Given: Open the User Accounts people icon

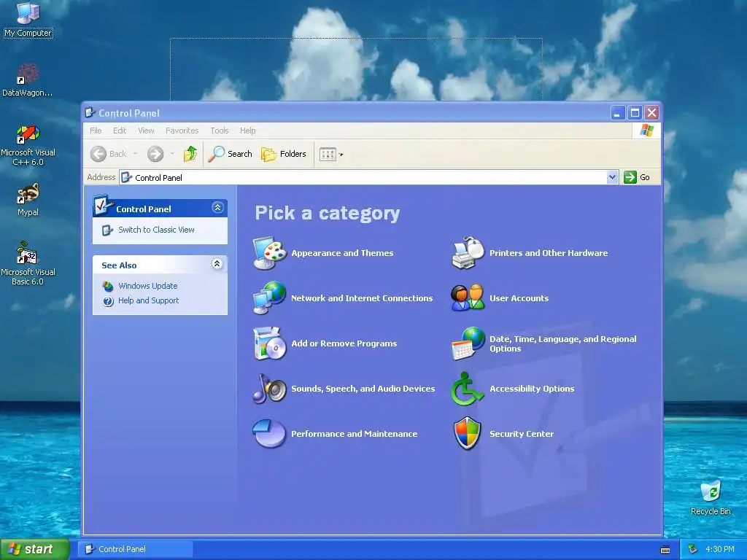Looking at the screenshot, I should click(468, 298).
